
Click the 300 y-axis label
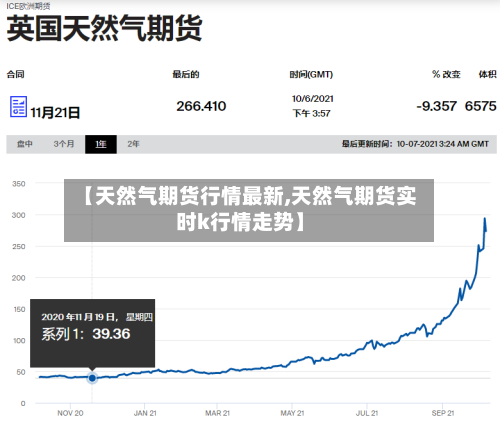pyautogui.click(x=19, y=215)
